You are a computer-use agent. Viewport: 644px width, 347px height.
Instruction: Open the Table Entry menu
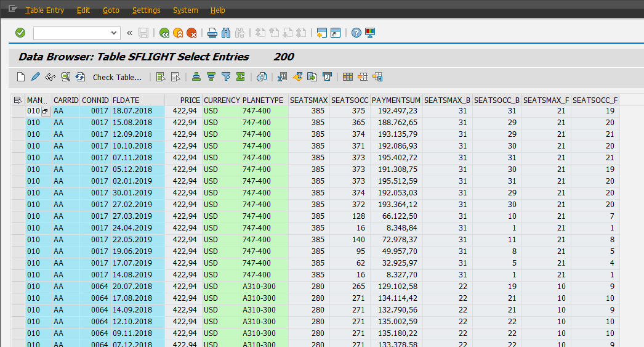point(45,10)
